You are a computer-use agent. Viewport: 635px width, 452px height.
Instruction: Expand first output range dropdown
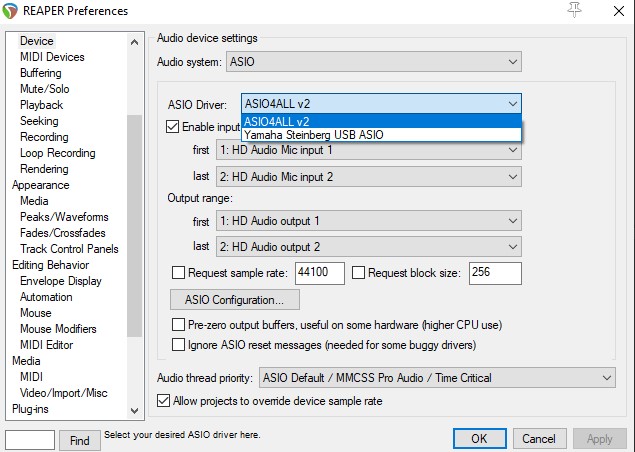coord(368,221)
